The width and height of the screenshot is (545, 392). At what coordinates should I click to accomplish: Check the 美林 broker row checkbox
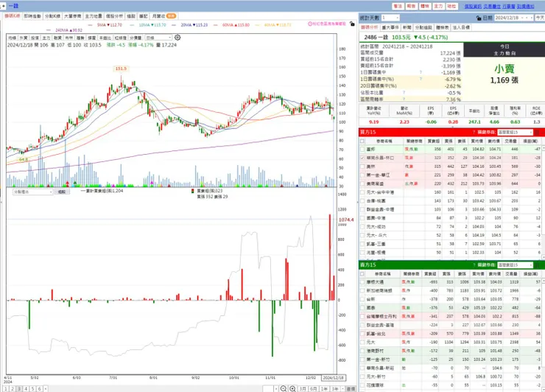362,167
